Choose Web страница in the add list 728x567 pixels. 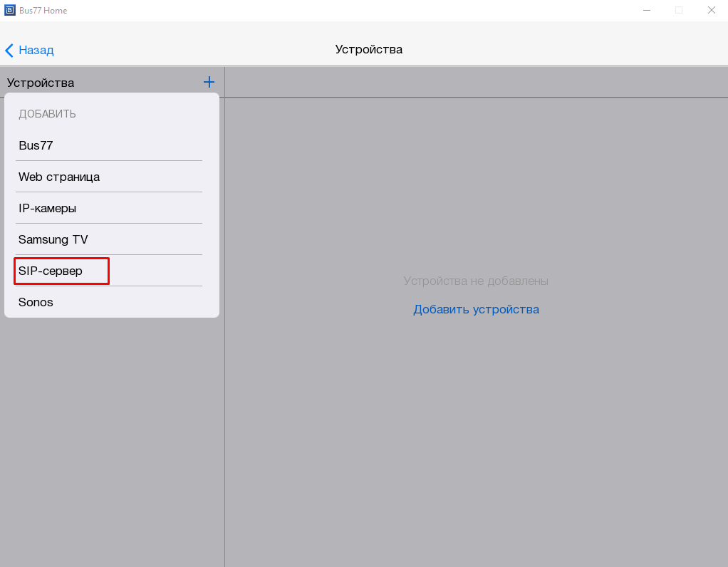(59, 177)
